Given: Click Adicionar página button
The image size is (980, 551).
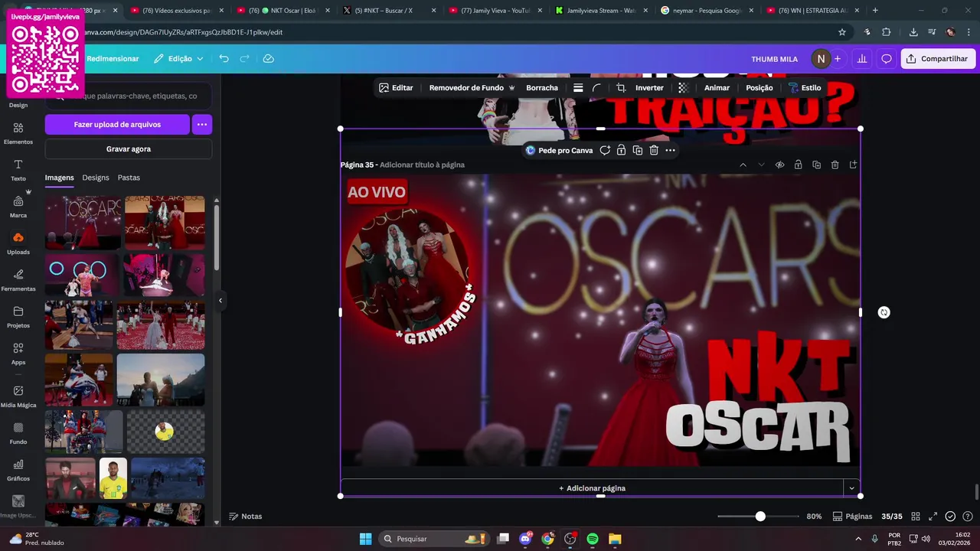Looking at the screenshot, I should point(592,488).
